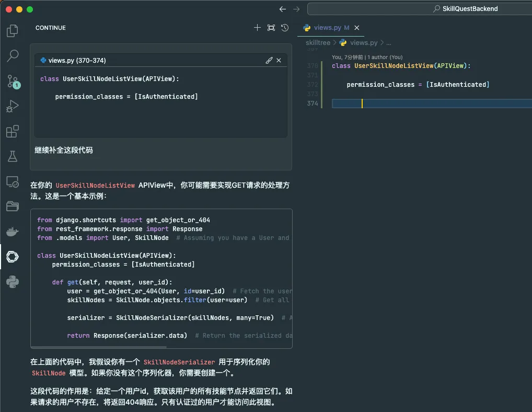532x412 pixels.
Task: Open the Python view in activity bar
Action: point(13,282)
